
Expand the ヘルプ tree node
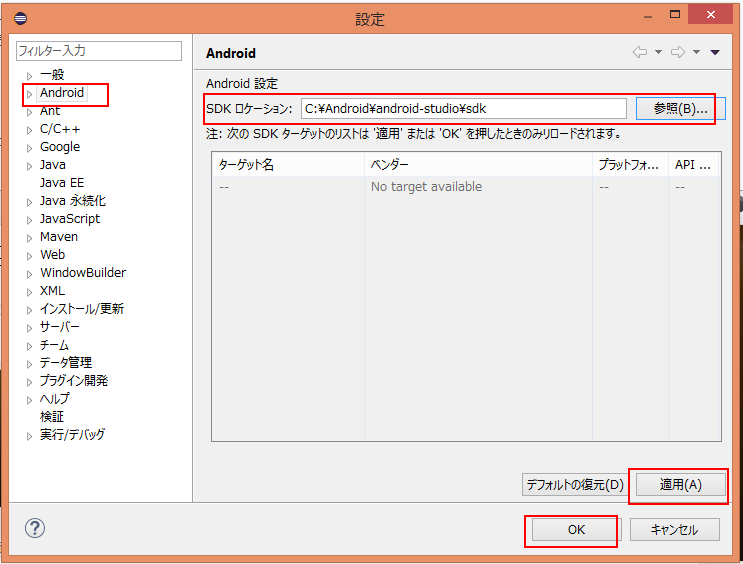pyautogui.click(x=29, y=400)
